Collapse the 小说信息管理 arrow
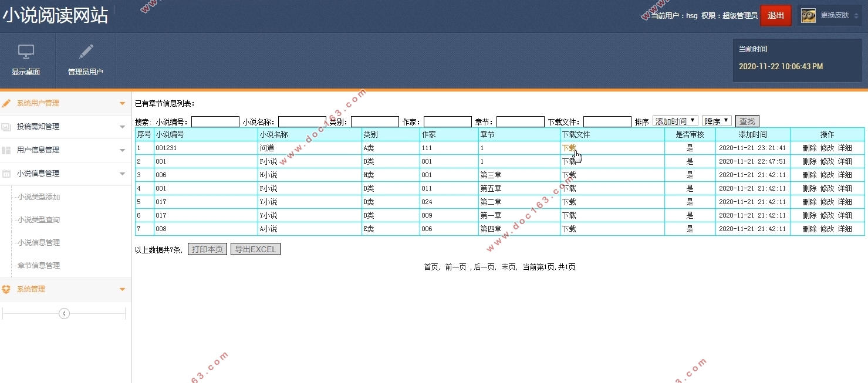The image size is (868, 383). (122, 174)
